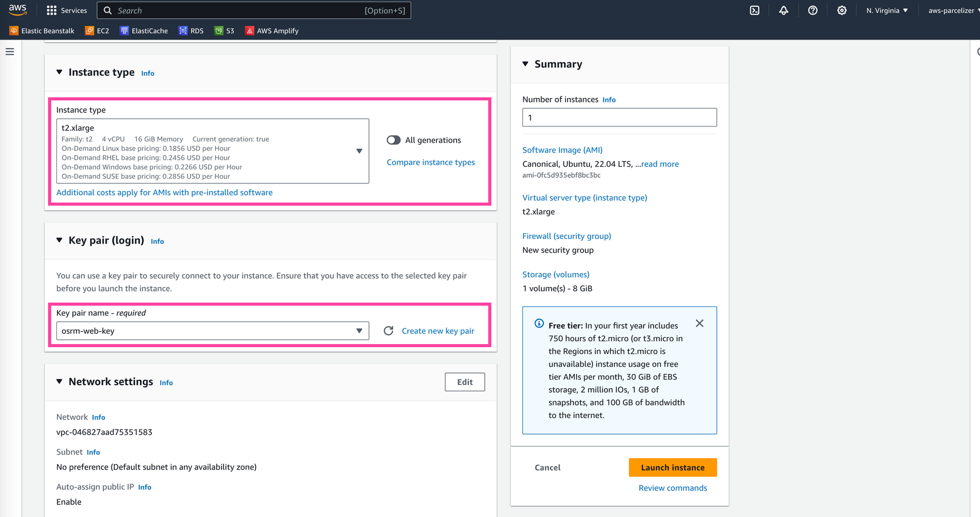Viewport: 980px width, 517px height.
Task: Click the AWS home logo
Action: 18,10
